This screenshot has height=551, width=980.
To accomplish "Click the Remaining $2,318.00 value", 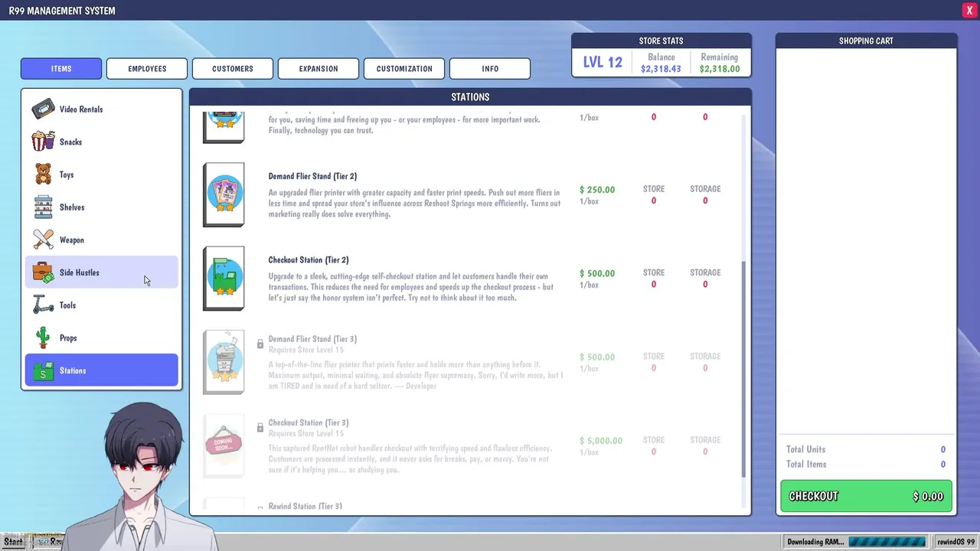I will pos(720,69).
